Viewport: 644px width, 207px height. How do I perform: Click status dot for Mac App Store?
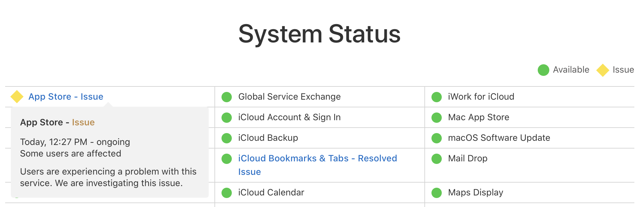pyautogui.click(x=437, y=117)
